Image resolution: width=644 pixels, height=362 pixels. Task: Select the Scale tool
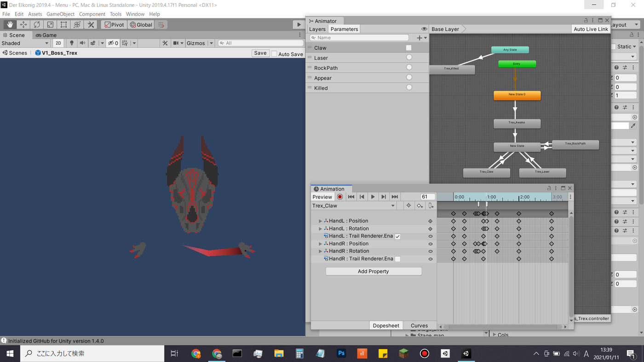(50, 25)
